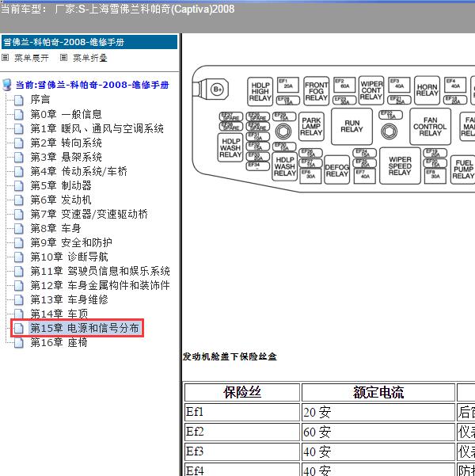Viewport: 475px width, 476px height.
Task: Click the 菜单展开 expand-menu icon
Action: point(6,57)
